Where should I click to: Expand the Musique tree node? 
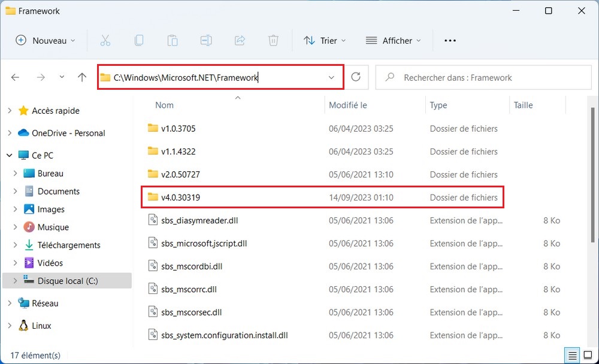tap(16, 227)
